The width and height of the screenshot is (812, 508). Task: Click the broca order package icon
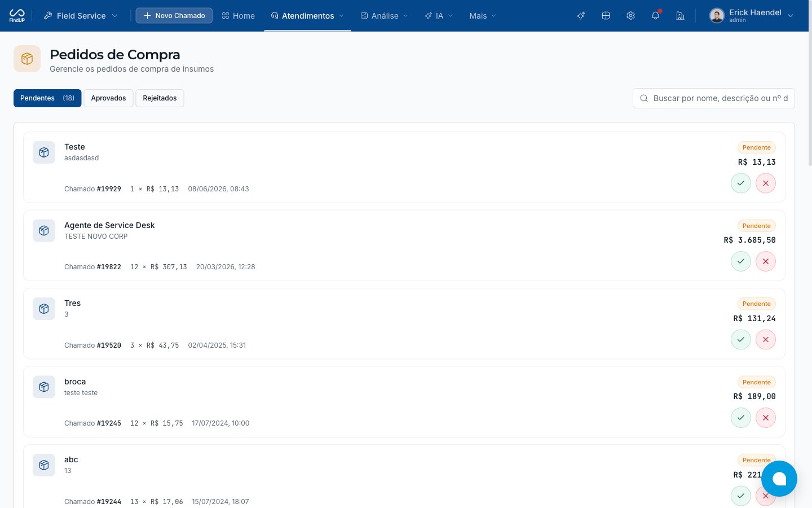tap(44, 387)
